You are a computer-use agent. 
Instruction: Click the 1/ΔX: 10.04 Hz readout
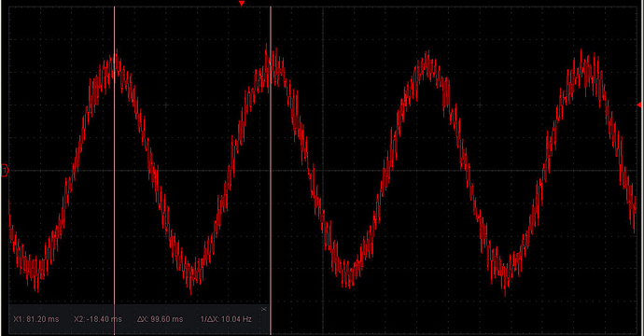[226, 319]
